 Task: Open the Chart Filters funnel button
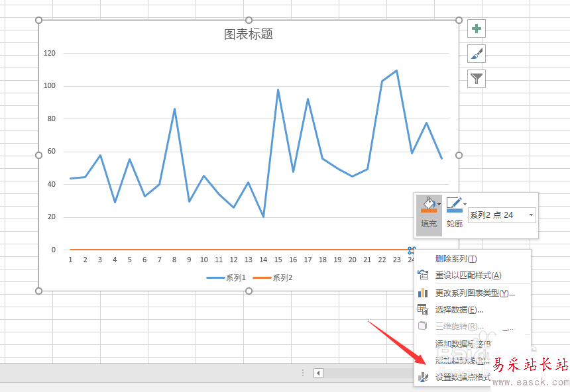pyautogui.click(x=476, y=79)
